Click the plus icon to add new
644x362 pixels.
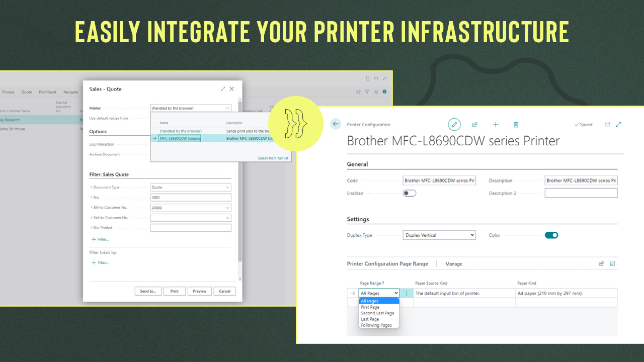tap(496, 125)
